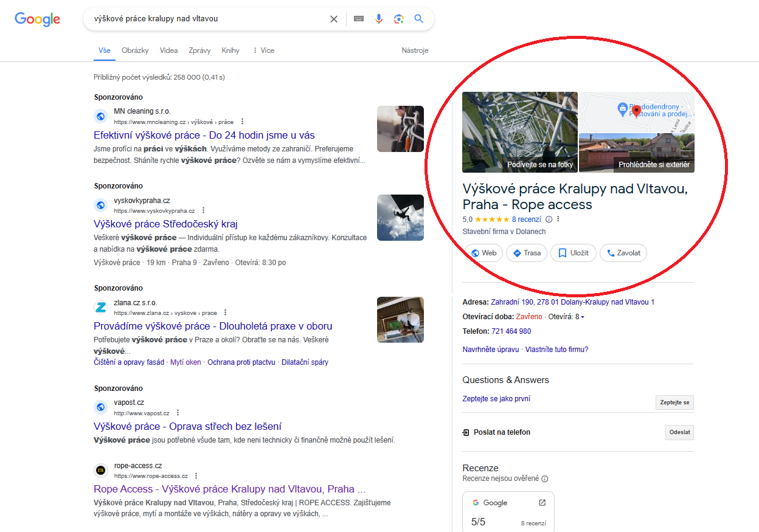Open options menu for vapost.cz ad
Viewport: 759px width, 532px height.
(178, 413)
